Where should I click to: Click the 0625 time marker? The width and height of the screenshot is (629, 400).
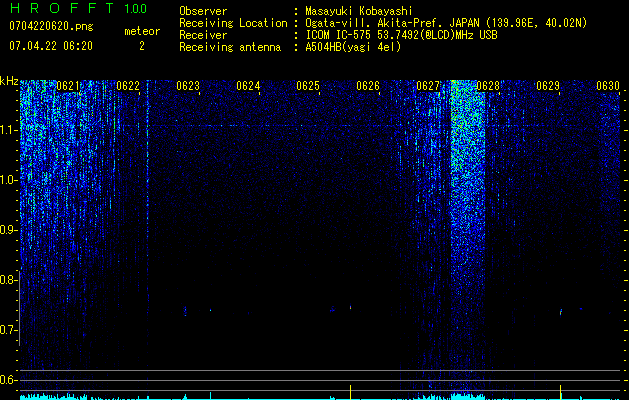pos(308,86)
